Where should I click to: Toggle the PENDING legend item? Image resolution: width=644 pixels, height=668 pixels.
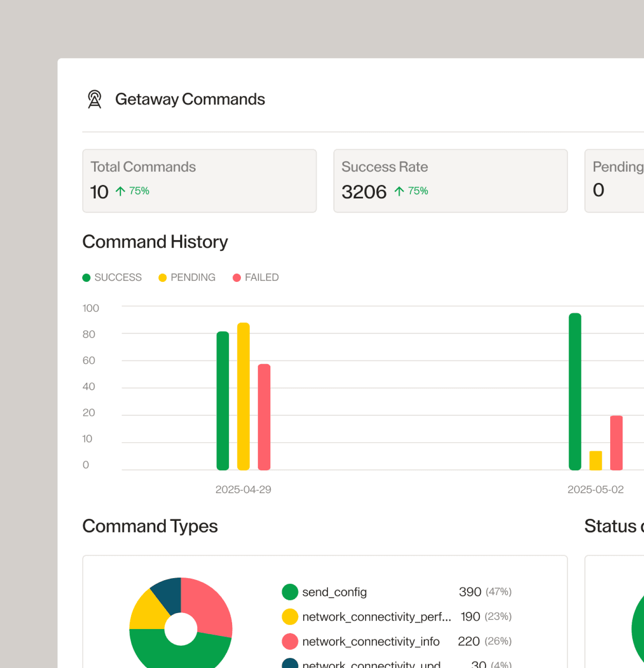coord(187,278)
